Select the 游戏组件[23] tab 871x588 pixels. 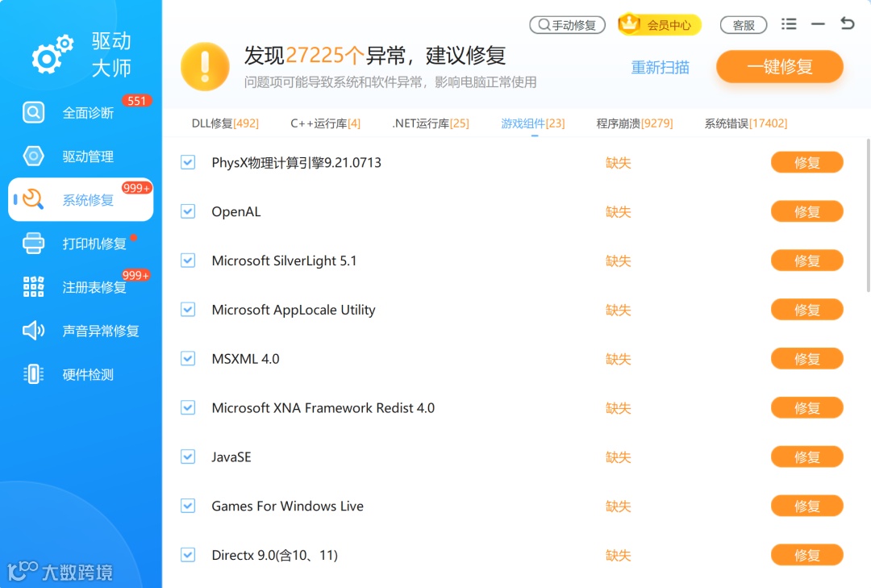click(533, 123)
